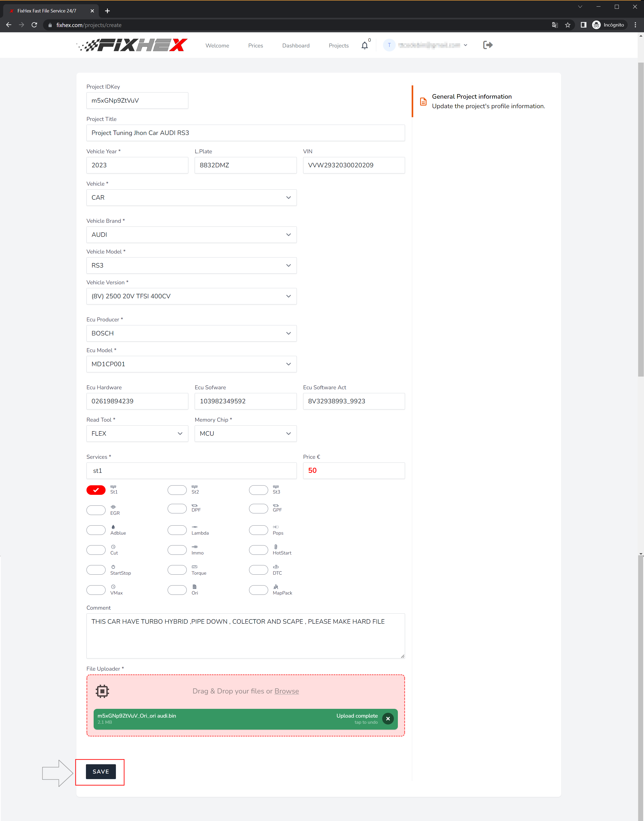Enable the GPF toggle
This screenshot has width=644, height=821.
click(258, 509)
